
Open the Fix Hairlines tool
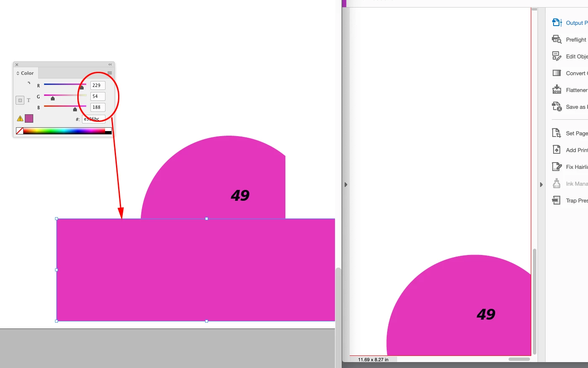click(570, 167)
